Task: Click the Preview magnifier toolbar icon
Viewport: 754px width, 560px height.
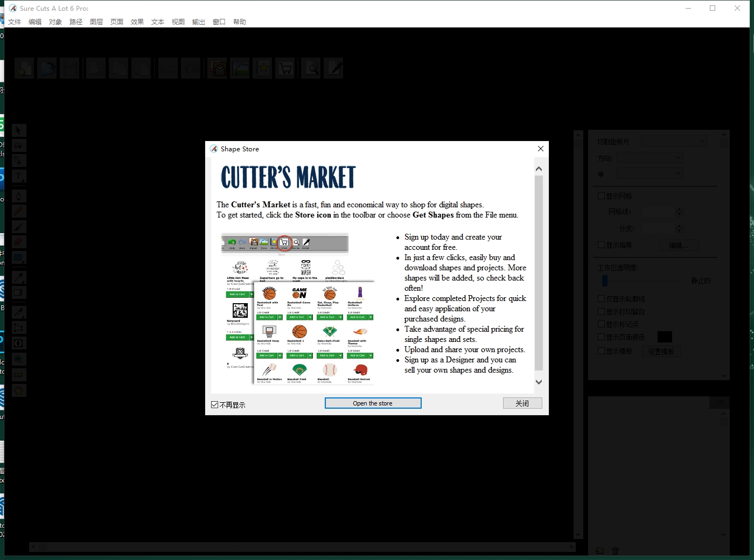Action: tap(311, 68)
